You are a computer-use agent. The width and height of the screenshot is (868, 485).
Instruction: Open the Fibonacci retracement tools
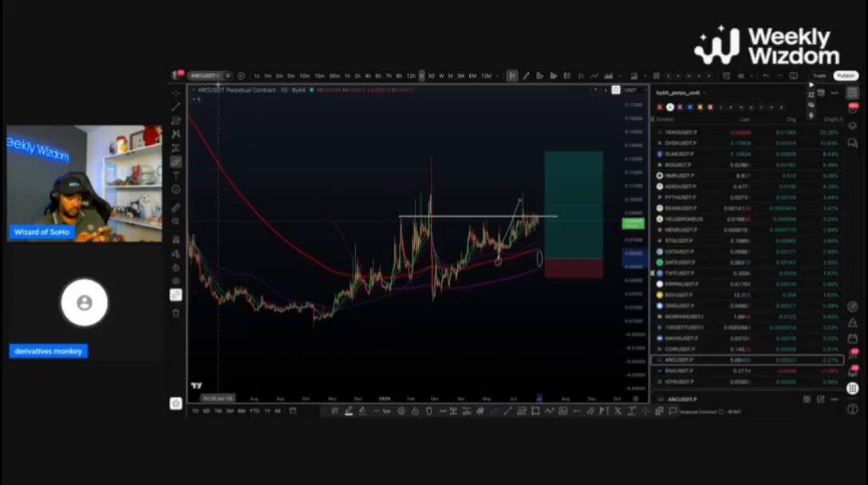[176, 120]
